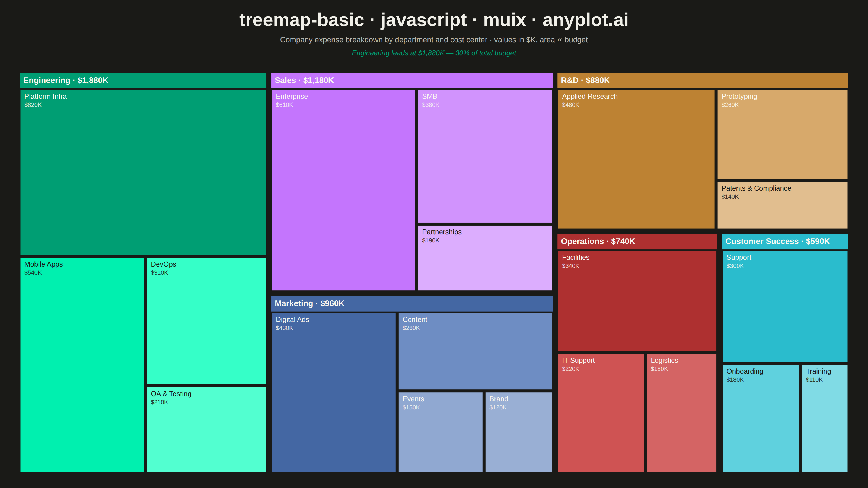This screenshot has width=868, height=488.
Task: Select the Support $300K tile
Action: click(785, 306)
